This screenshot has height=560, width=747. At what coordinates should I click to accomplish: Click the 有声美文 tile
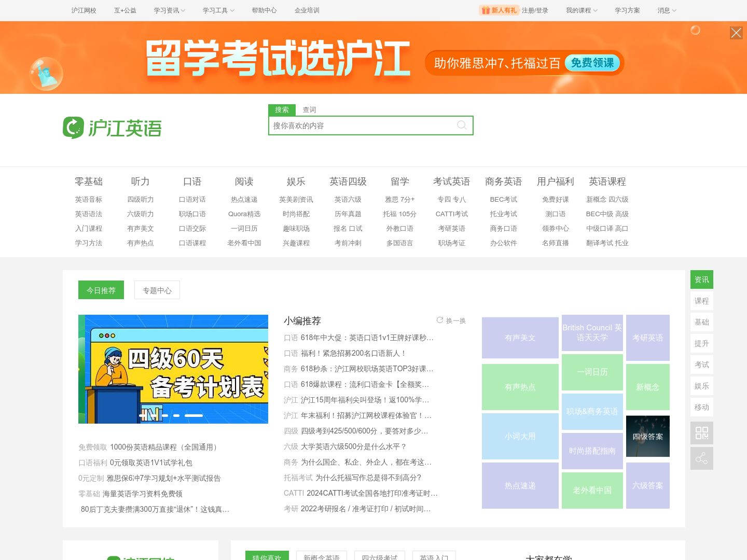[x=520, y=338]
